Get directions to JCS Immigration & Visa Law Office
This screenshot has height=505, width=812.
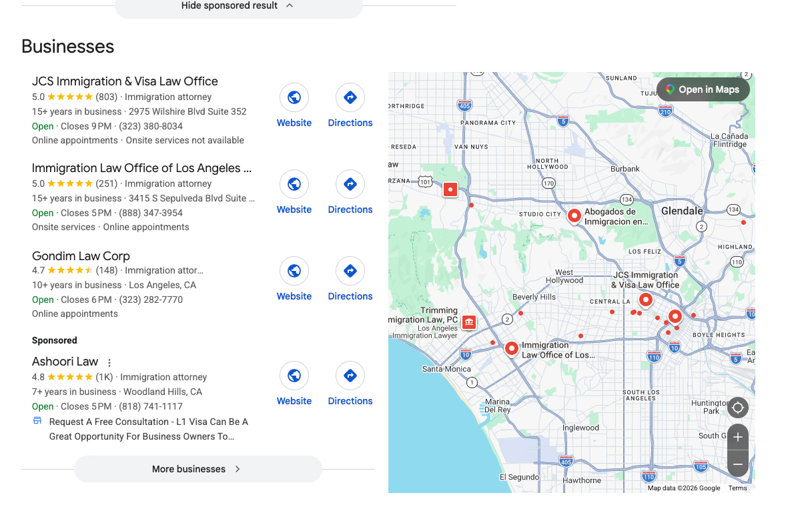pyautogui.click(x=350, y=97)
